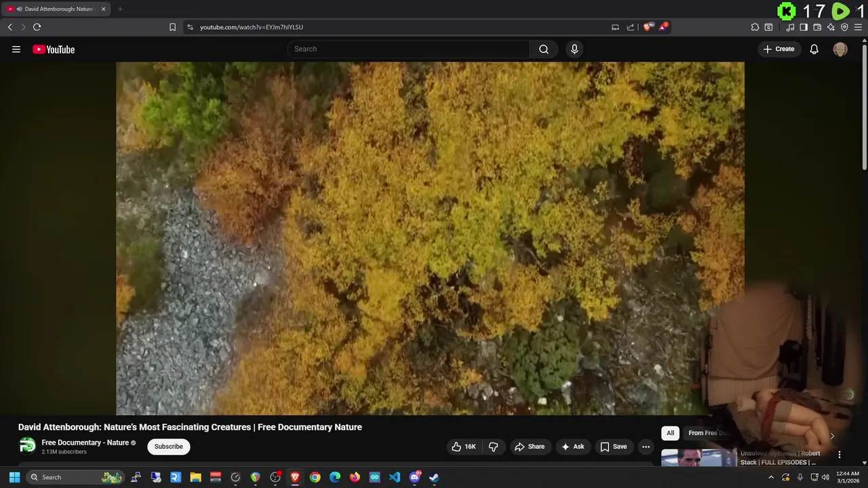The height and width of the screenshot is (488, 868).
Task: Like the video showing 16K
Action: [x=465, y=447]
